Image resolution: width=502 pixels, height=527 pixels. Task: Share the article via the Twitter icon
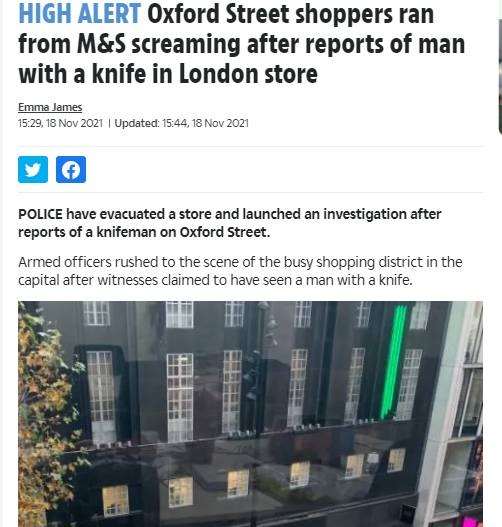33,169
